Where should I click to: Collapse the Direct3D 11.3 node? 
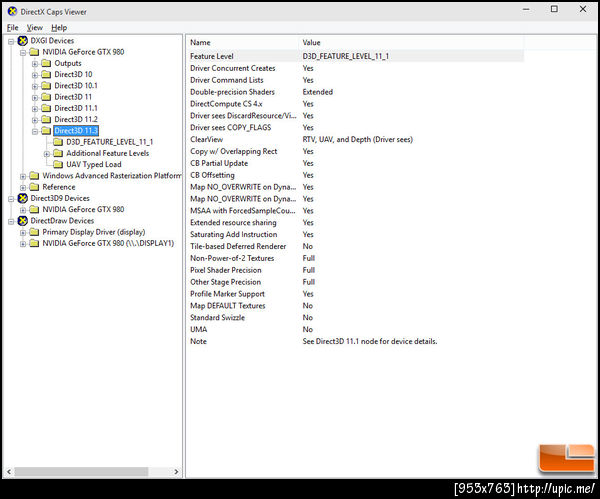pos(35,131)
